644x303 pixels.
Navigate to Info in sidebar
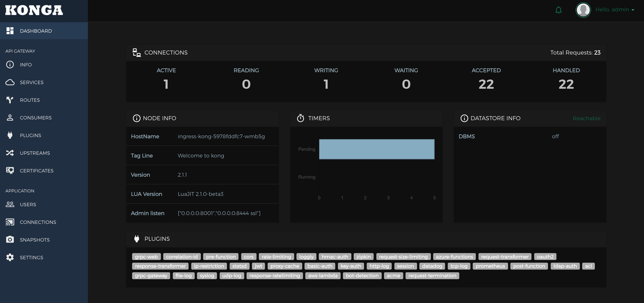pos(26,65)
